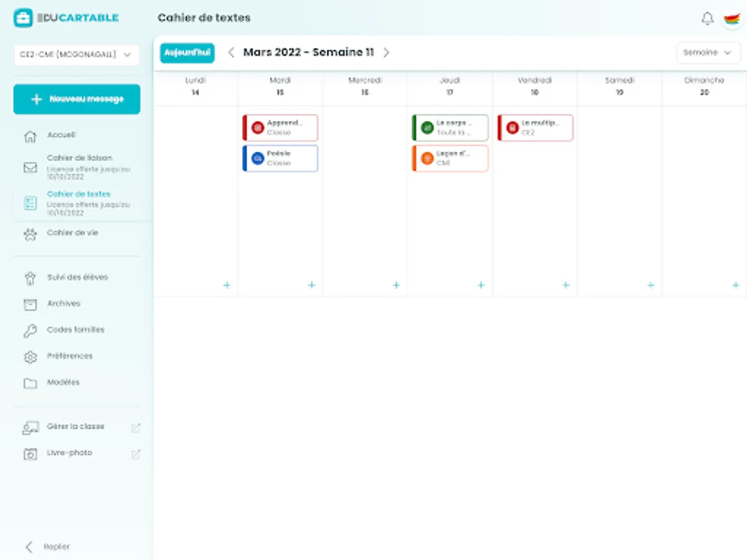Open the Le corps card on Jeudi
The height and width of the screenshot is (560, 747).
pos(450,128)
